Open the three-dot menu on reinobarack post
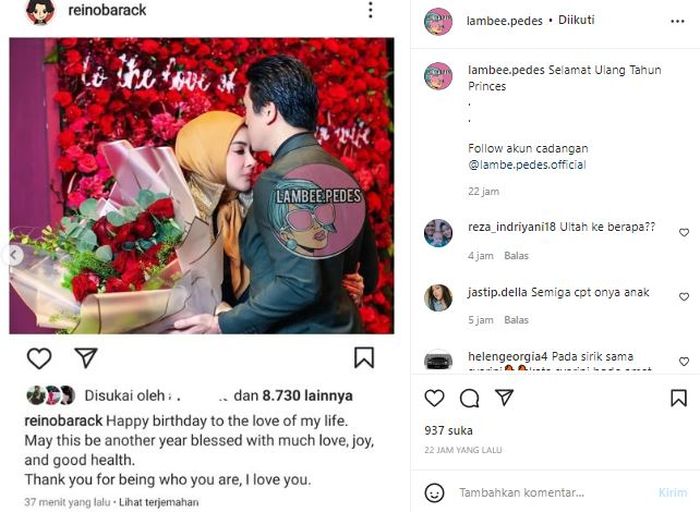 click(x=370, y=10)
